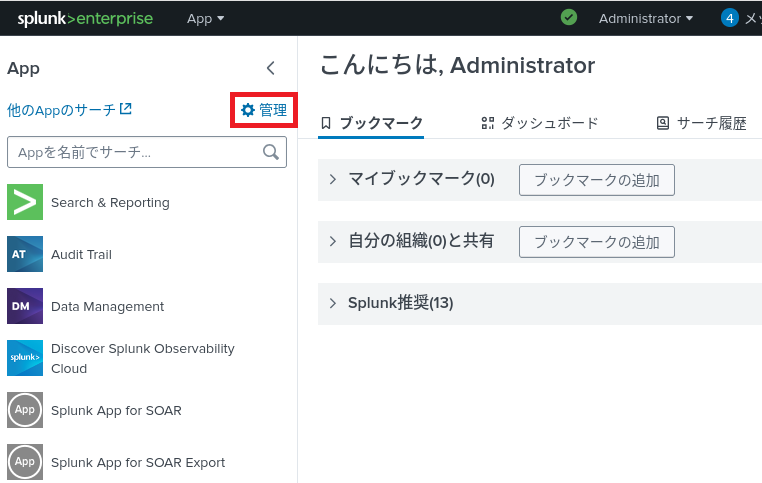Focus the Appを名前でサーチ input field
The width and height of the screenshot is (762, 483).
pos(135,152)
